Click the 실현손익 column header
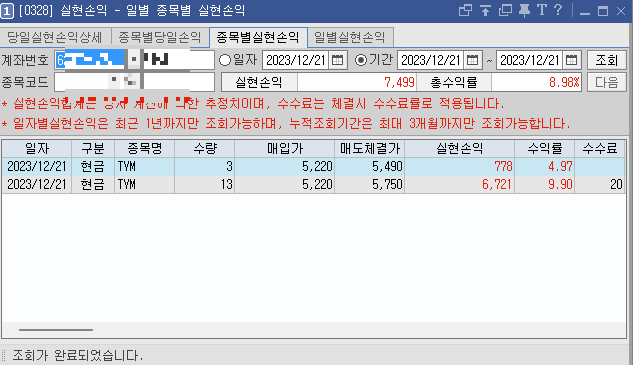This screenshot has height=365, width=633. 459,149
